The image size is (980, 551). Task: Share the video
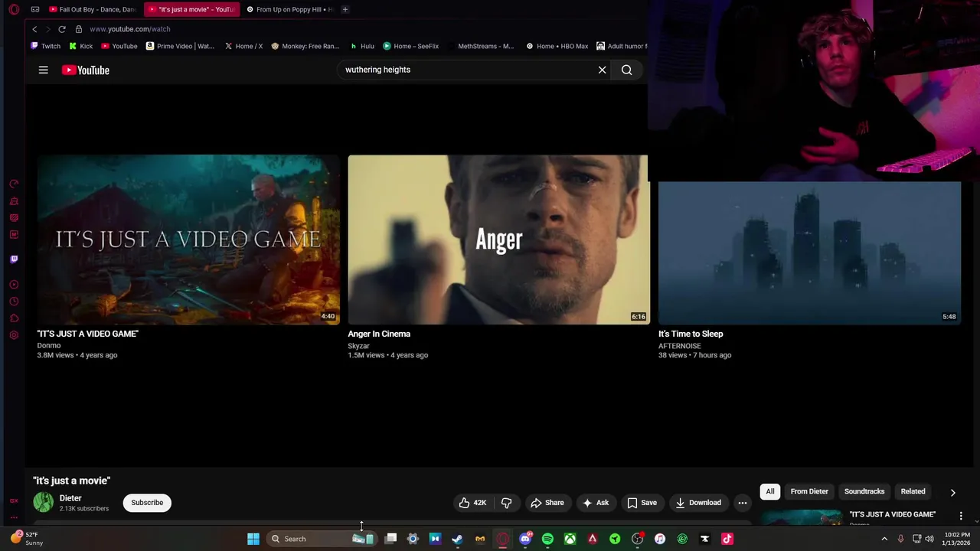point(547,503)
